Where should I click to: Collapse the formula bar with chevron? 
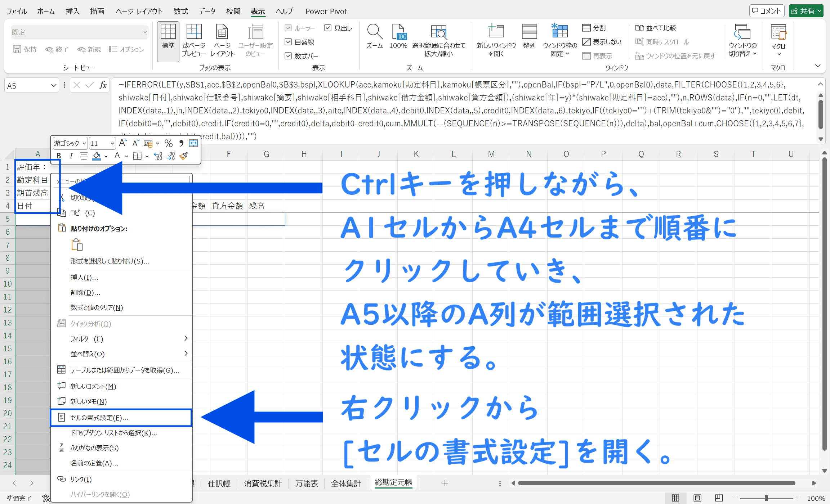[820, 84]
